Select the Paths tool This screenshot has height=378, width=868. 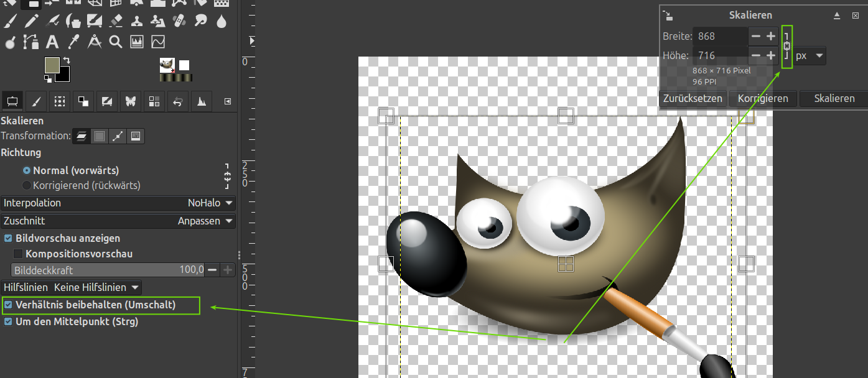31,42
